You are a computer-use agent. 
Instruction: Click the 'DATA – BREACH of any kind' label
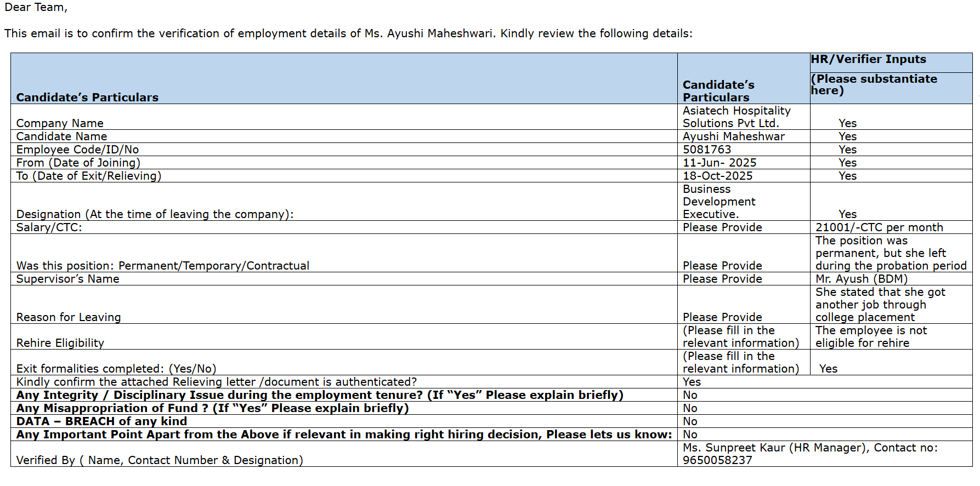[101, 421]
